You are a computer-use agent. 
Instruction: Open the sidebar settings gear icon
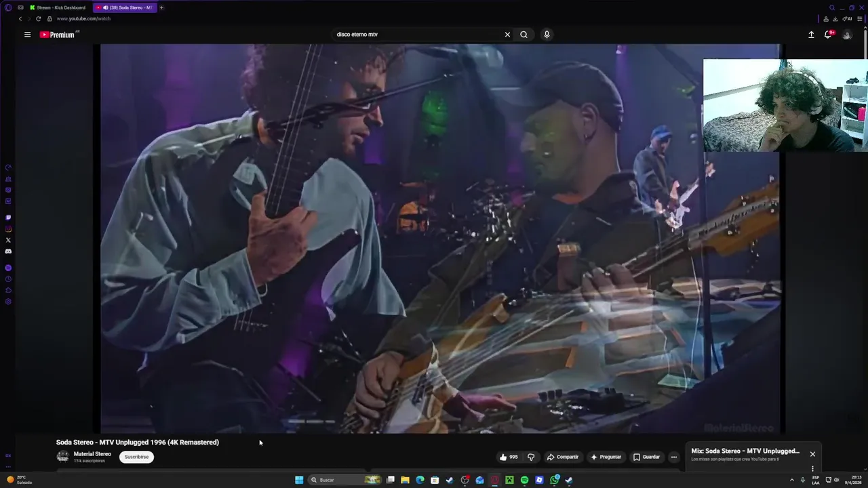8,302
